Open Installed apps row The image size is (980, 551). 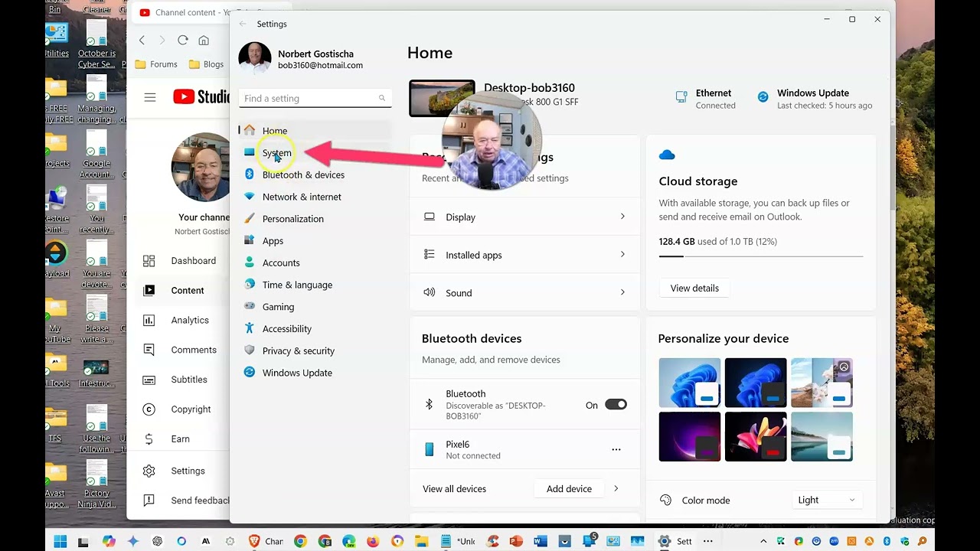pos(524,255)
